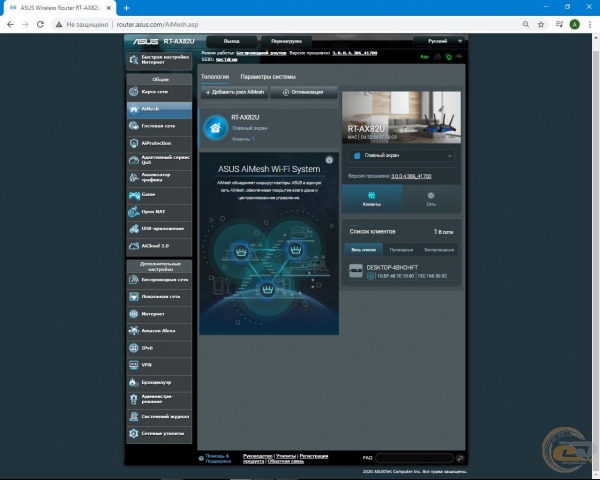This screenshot has width=600, height=480.
Task: Click the header firmware version link
Action: click(x=355, y=53)
